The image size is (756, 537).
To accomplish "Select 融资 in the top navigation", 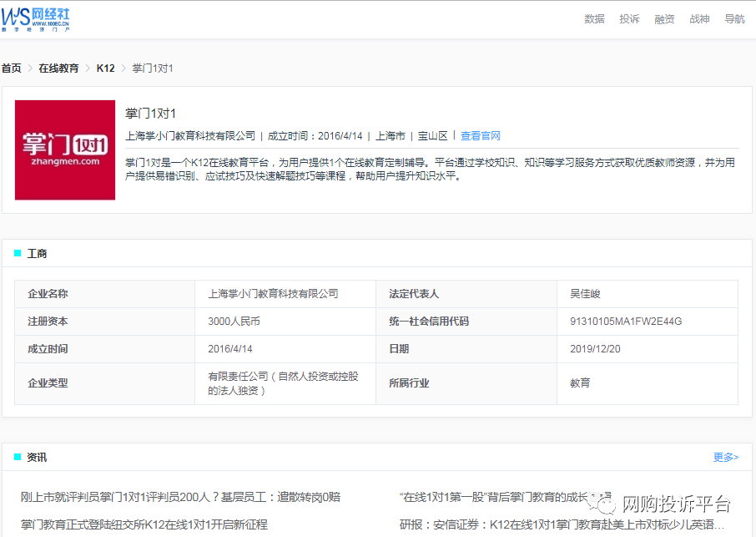I will (664, 19).
